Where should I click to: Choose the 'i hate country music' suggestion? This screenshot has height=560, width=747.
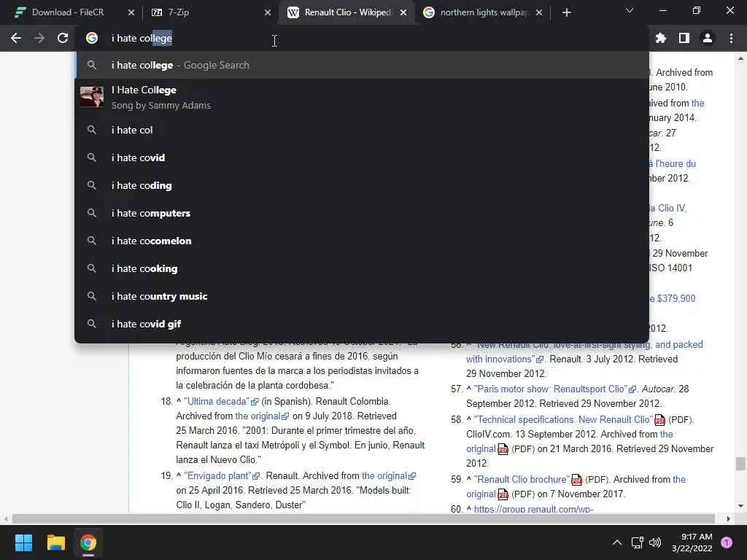[x=362, y=296]
